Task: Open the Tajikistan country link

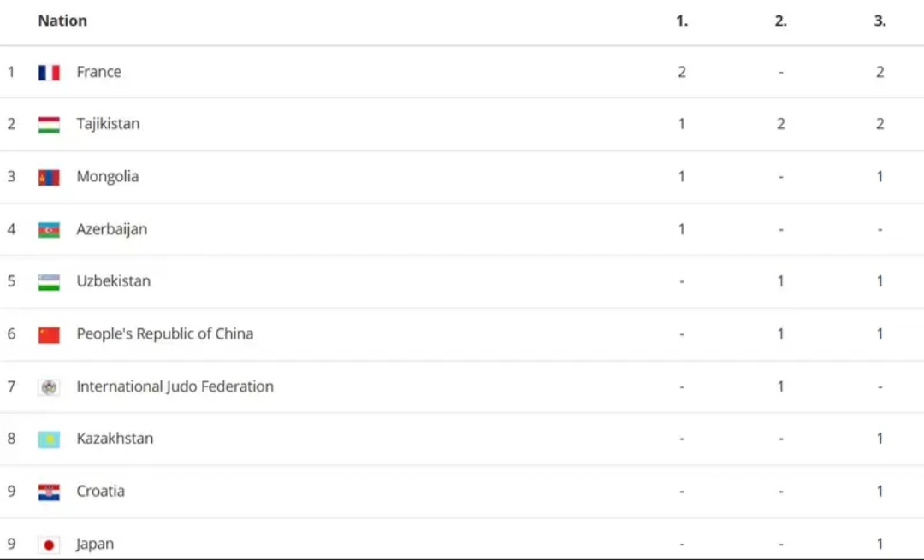Action: coord(108,124)
